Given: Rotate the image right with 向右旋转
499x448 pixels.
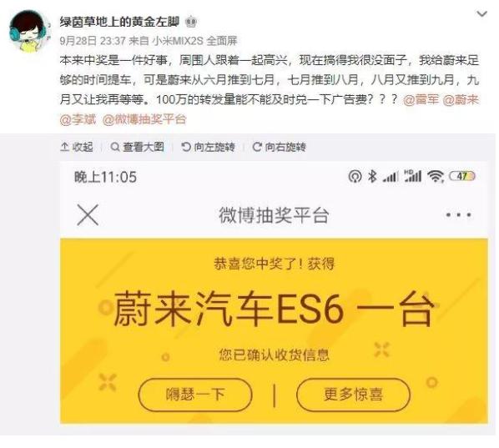Looking at the screenshot, I should 279,147.
